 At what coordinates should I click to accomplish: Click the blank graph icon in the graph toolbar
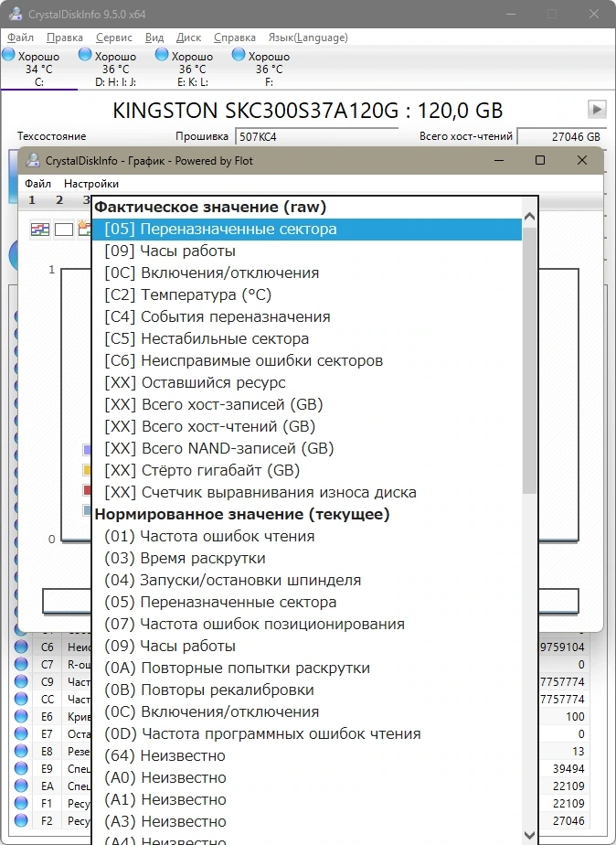click(64, 229)
